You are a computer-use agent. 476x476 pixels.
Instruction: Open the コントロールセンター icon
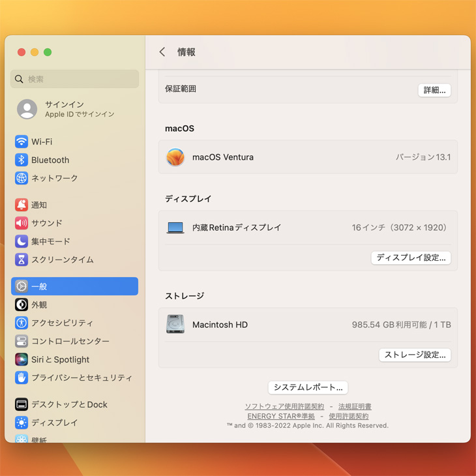(x=22, y=341)
